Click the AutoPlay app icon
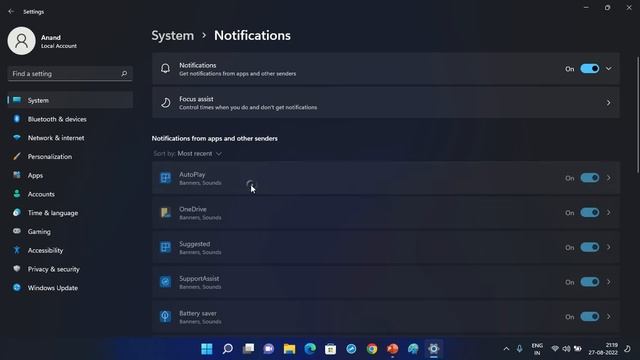 click(x=165, y=178)
